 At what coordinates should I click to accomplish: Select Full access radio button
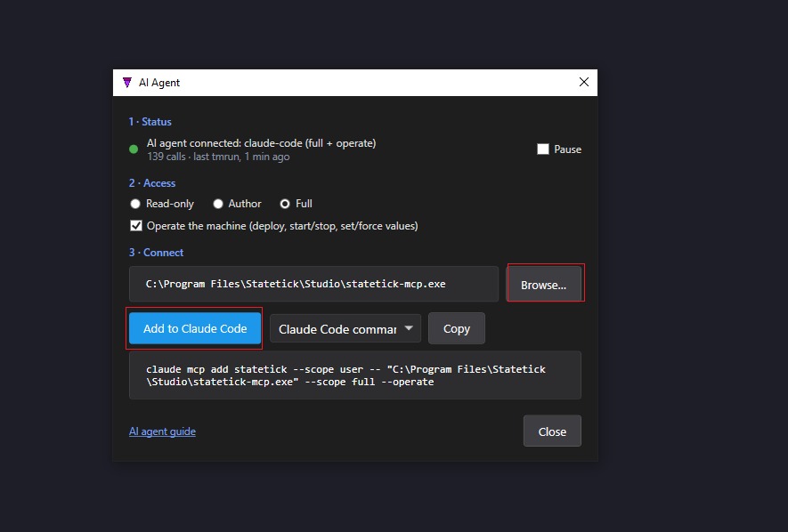pos(285,204)
